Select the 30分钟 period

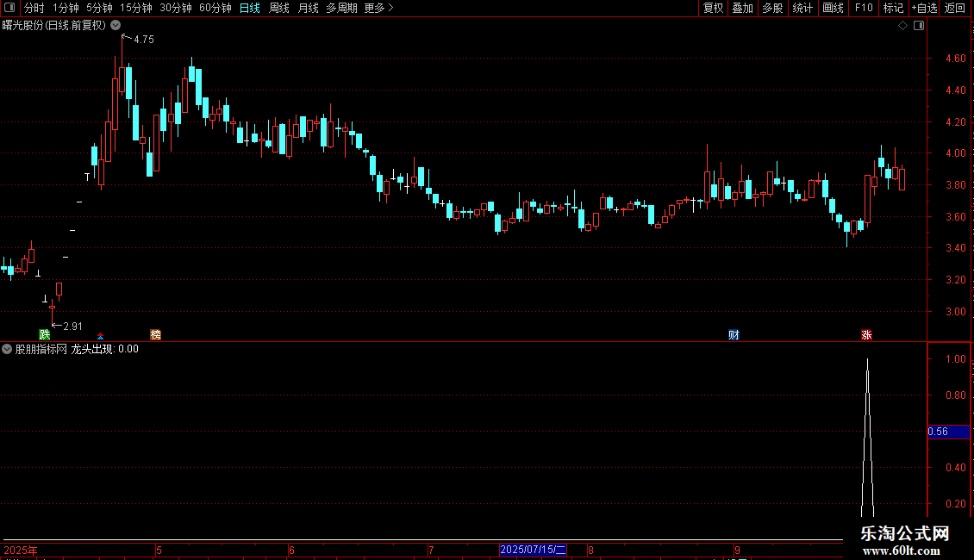click(175, 8)
